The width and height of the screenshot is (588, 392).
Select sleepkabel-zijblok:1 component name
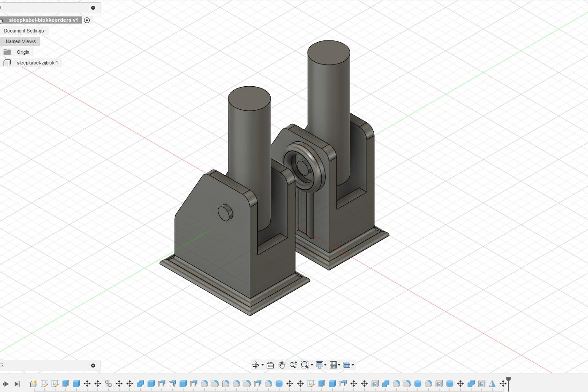(37, 63)
